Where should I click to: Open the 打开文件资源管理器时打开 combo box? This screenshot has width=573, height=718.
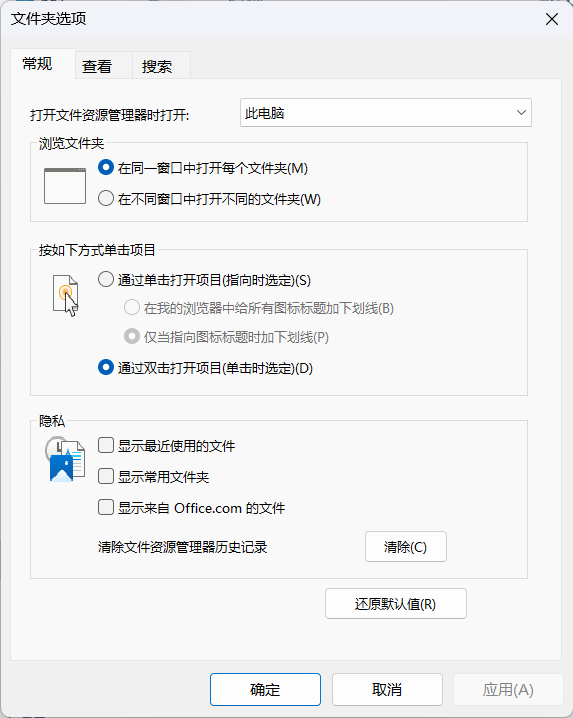[386, 113]
